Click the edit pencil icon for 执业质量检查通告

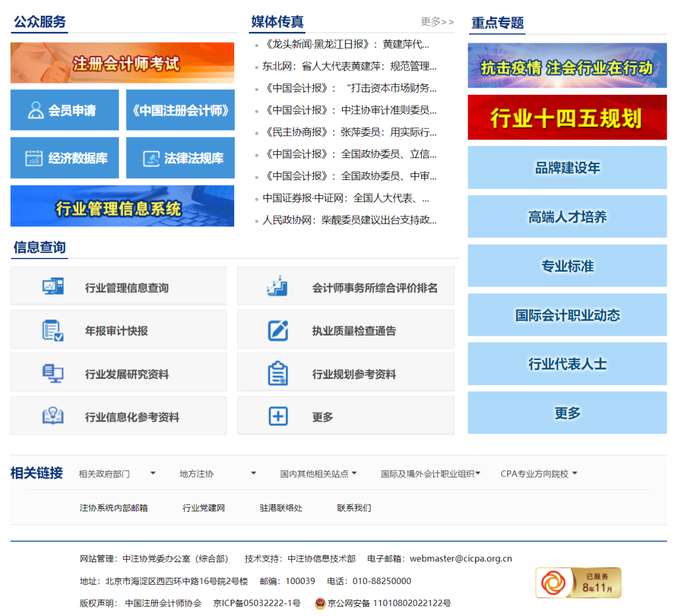278,331
